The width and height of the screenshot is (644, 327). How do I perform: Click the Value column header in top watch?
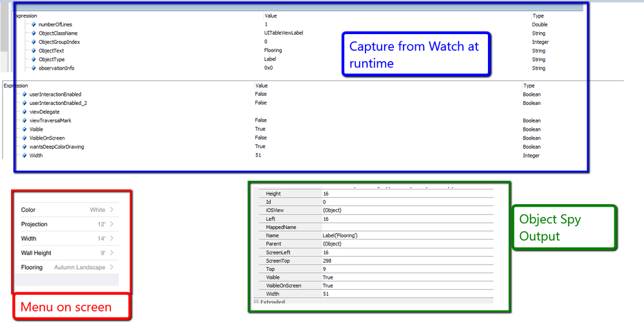point(271,15)
